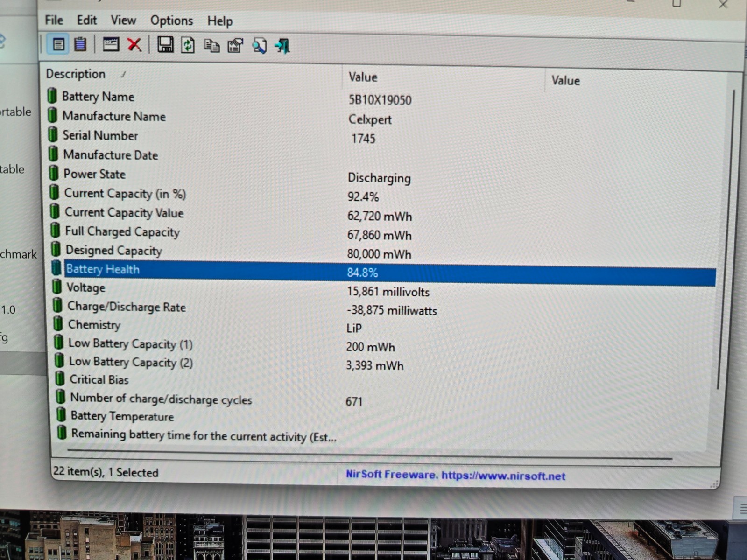This screenshot has width=747, height=560.
Task: Save selected items with floppy disk icon
Action: [x=165, y=45]
